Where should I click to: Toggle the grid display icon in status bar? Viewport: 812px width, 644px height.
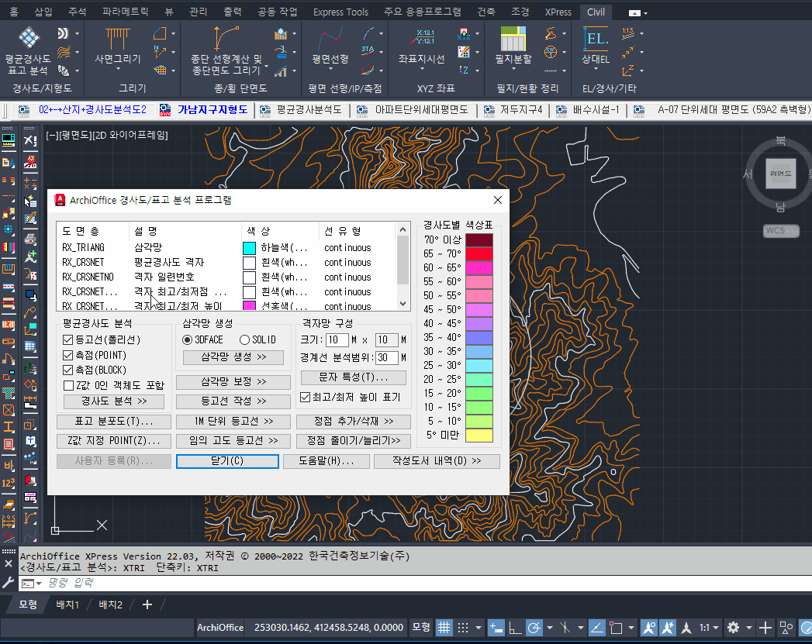(x=444, y=627)
